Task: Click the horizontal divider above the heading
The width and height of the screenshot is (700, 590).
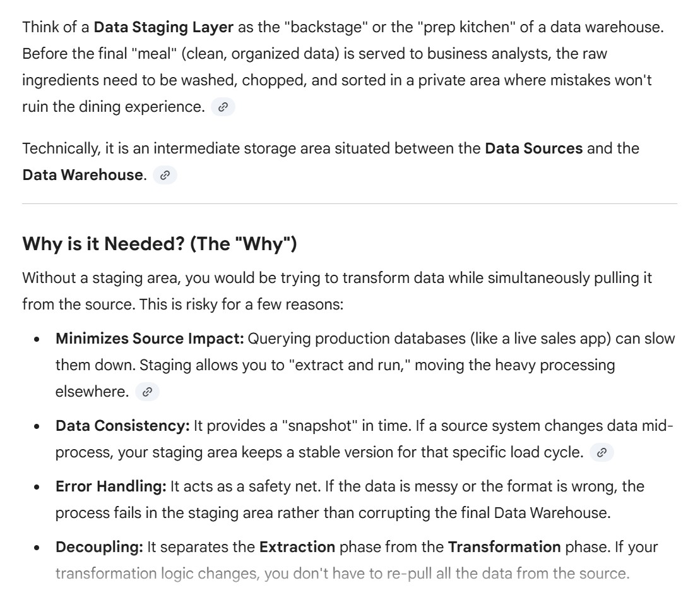Action: point(350,203)
